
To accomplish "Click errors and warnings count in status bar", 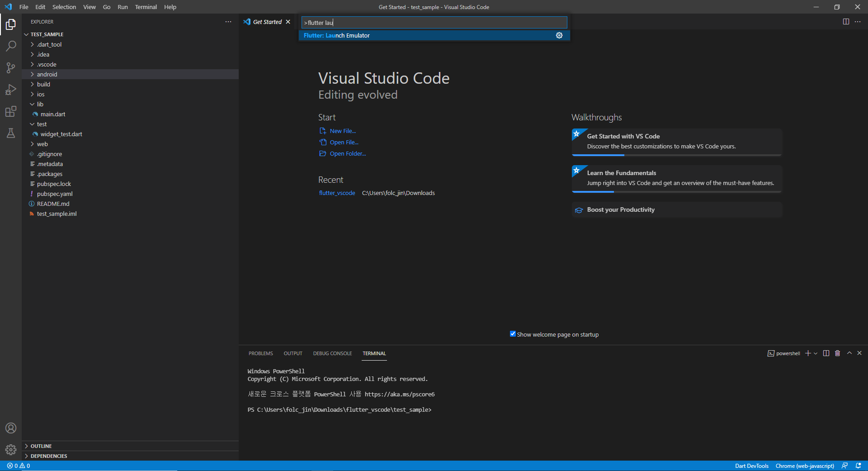I will tap(19, 466).
